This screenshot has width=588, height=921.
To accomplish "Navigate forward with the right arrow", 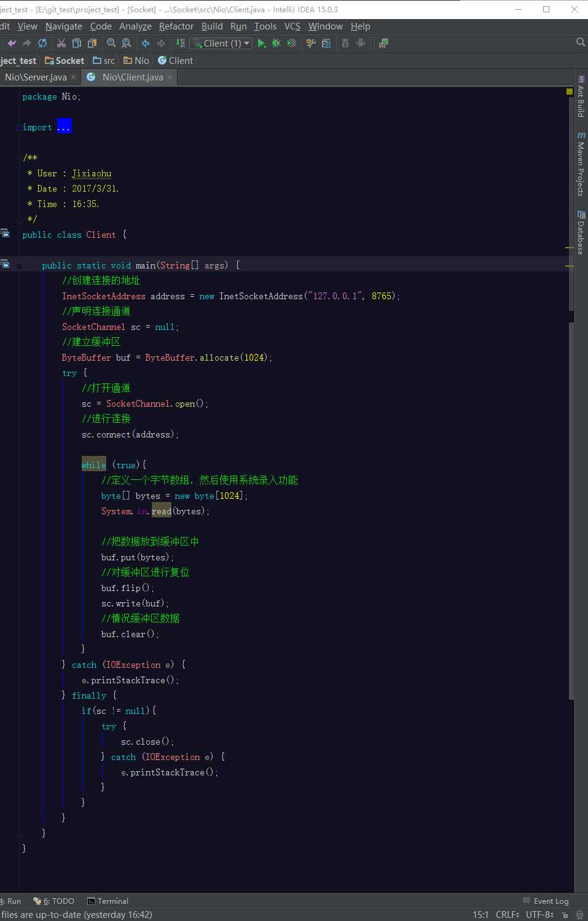I will pyautogui.click(x=161, y=43).
